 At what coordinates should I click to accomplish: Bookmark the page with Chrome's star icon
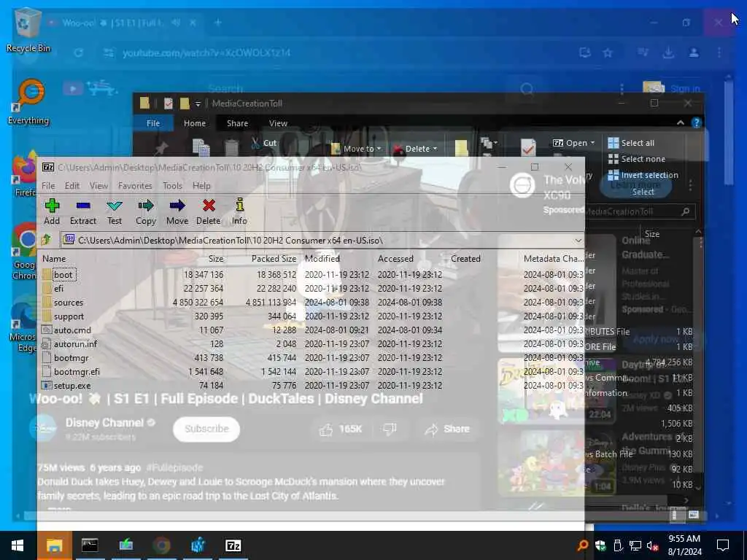(608, 52)
